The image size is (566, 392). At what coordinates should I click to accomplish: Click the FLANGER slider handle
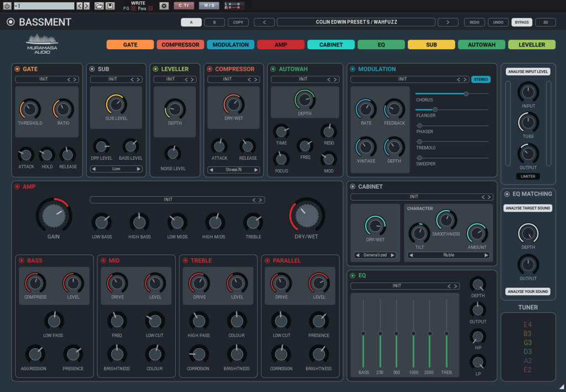435,109
